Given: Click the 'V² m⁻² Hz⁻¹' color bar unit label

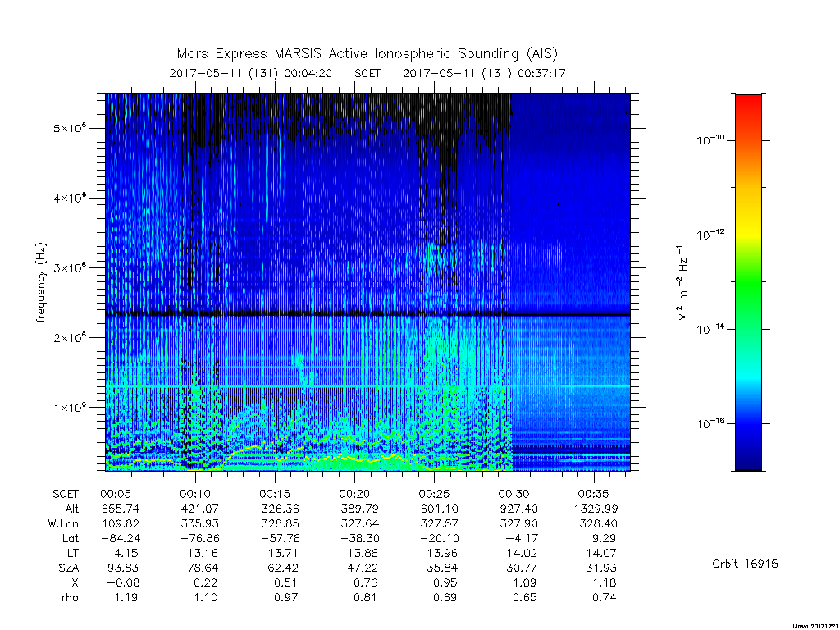Looking at the screenshot, I should pyautogui.click(x=682, y=282).
